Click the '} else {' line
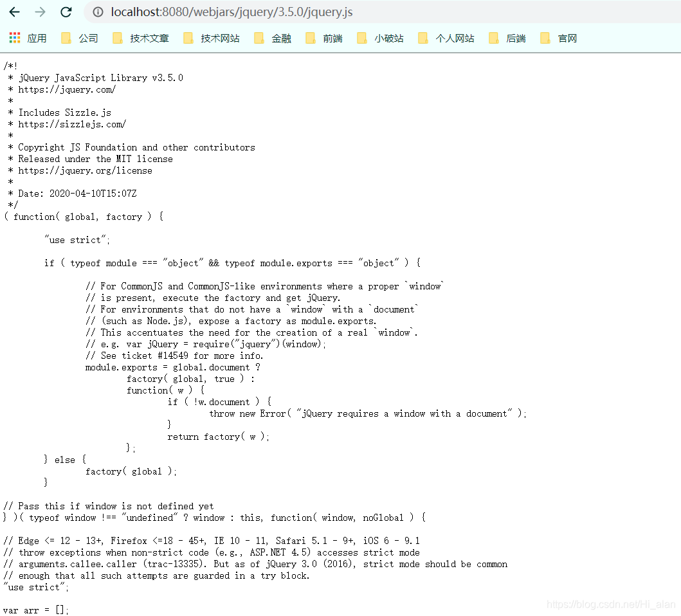The height and width of the screenshot is (616, 681). (x=65, y=460)
